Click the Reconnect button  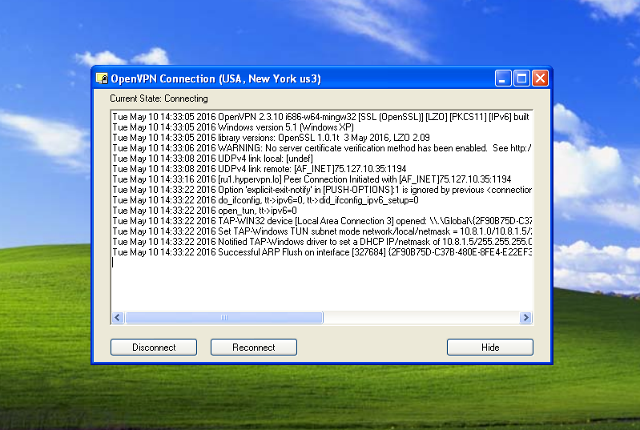253,347
